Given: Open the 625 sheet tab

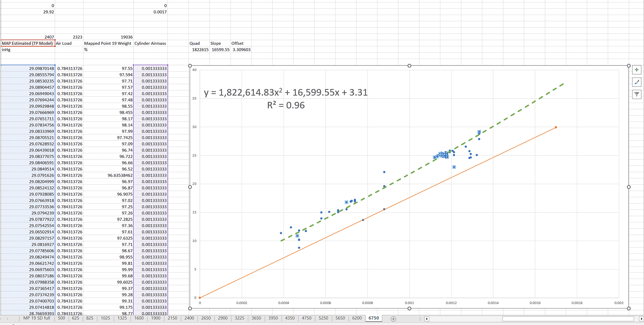Looking at the screenshot, I should 76,318.
